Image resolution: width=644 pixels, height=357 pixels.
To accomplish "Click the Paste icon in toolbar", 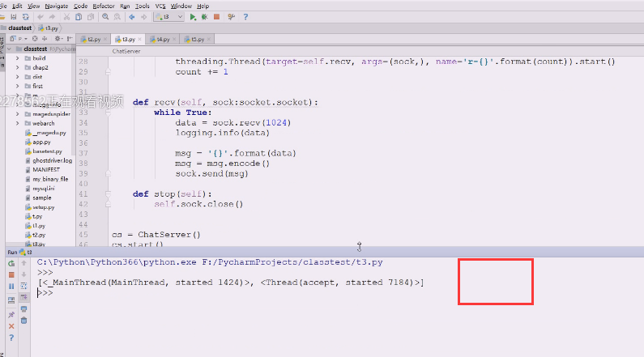I will (x=91, y=17).
